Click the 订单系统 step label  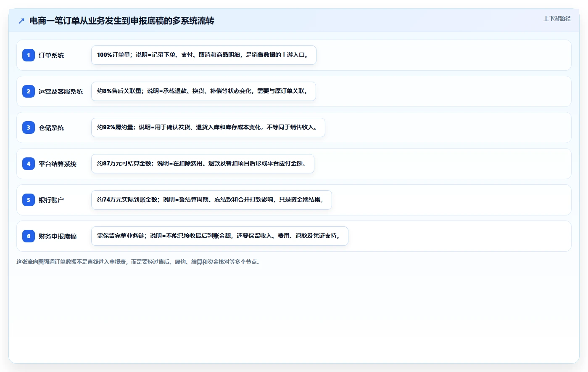click(51, 55)
